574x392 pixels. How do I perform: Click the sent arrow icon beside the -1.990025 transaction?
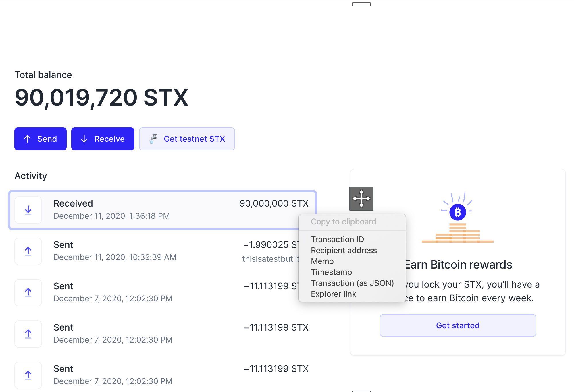(28, 251)
